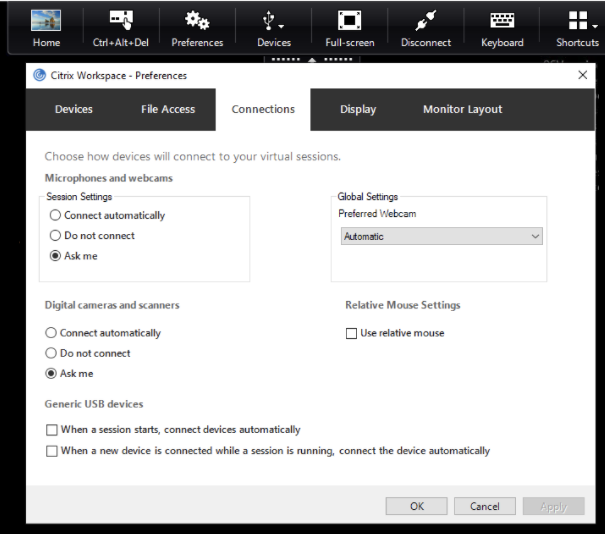Choose Do not connect for digital cameras

point(51,354)
